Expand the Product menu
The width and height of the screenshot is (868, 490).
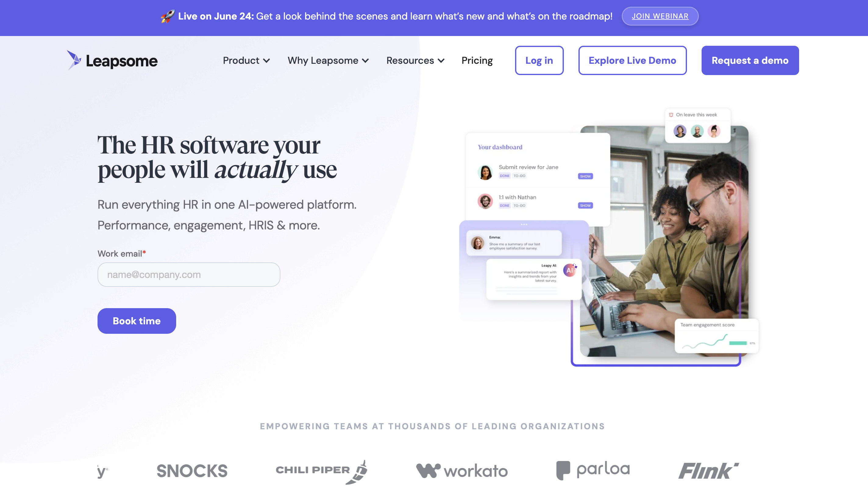click(247, 61)
